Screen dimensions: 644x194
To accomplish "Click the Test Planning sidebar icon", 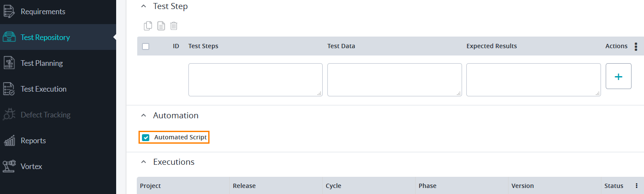I will tap(9, 63).
